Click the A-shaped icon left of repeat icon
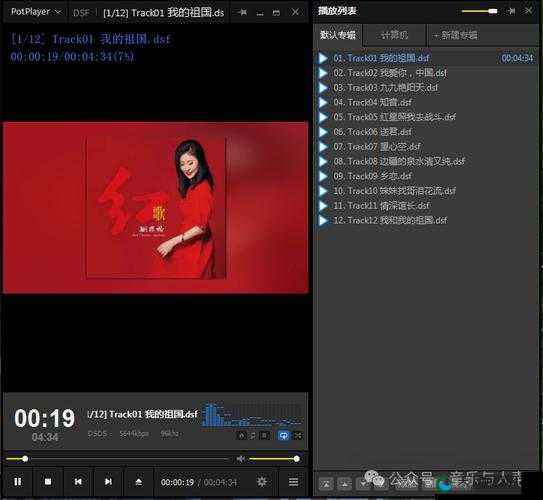 [242, 436]
